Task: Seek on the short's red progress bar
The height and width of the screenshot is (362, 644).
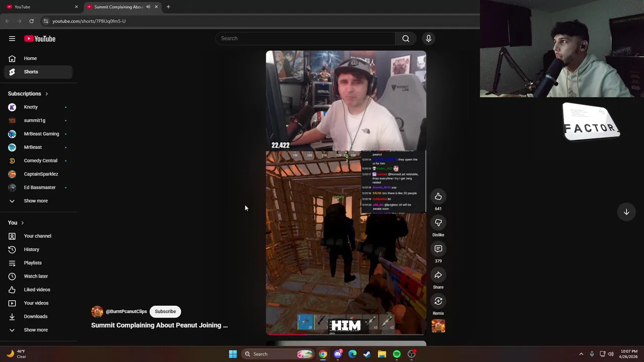Action: click(346, 334)
